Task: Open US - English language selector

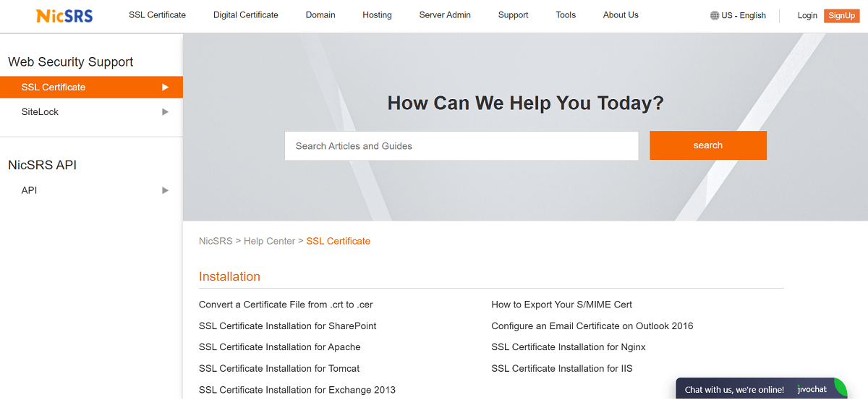Action: tap(739, 16)
